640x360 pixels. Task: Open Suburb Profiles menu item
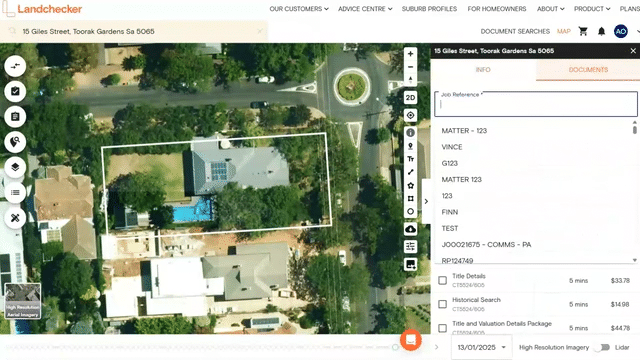pyautogui.click(x=429, y=9)
